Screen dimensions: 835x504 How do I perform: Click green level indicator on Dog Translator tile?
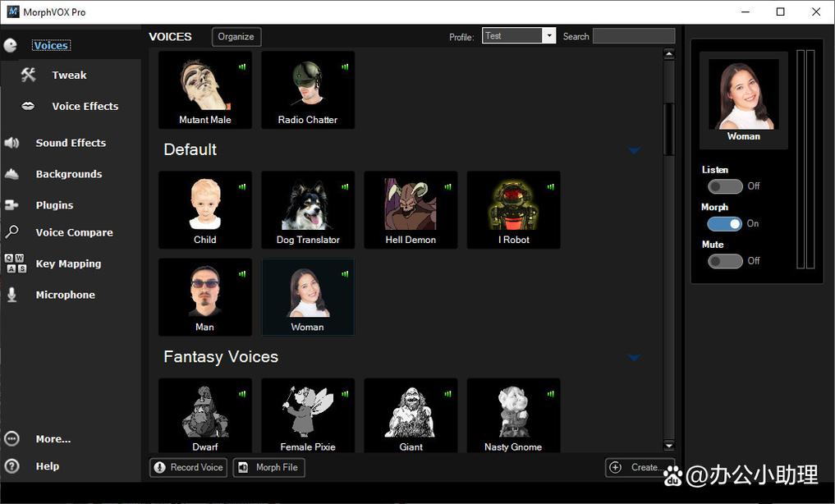pos(345,187)
